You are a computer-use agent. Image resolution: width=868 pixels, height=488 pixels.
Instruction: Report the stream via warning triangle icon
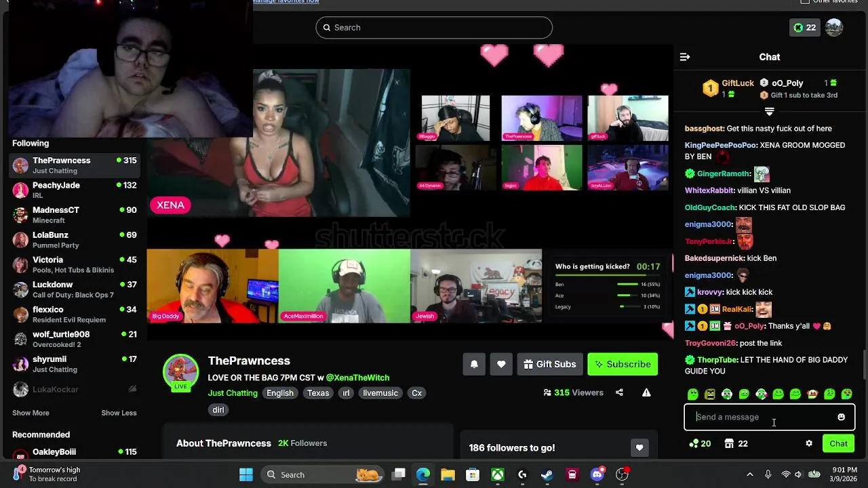click(x=646, y=392)
